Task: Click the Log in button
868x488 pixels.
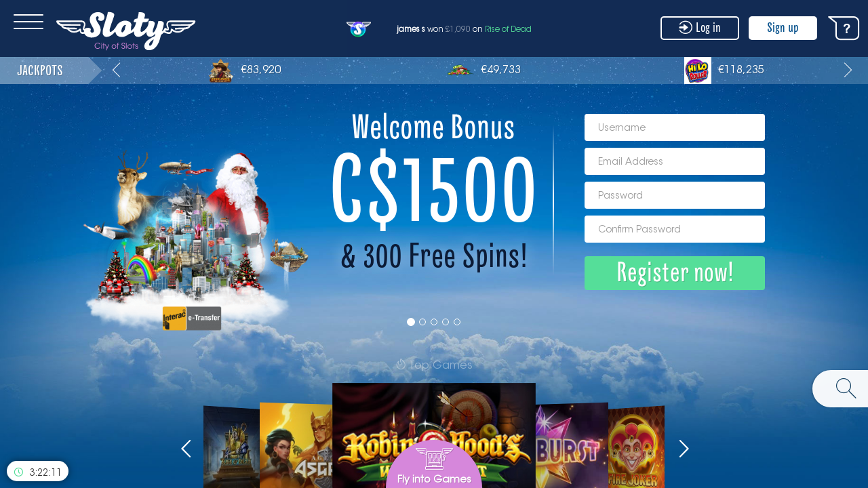Action: [x=700, y=28]
